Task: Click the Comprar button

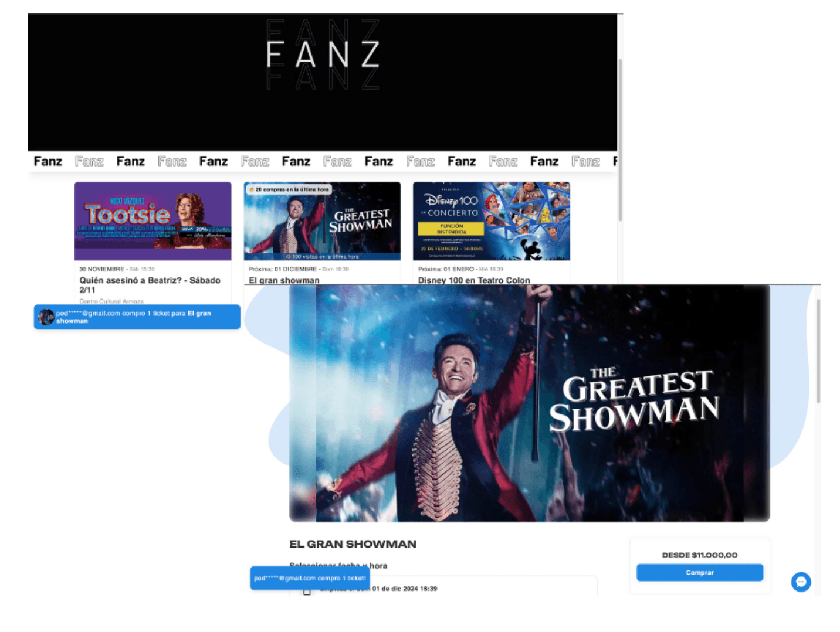Action: coord(700,572)
